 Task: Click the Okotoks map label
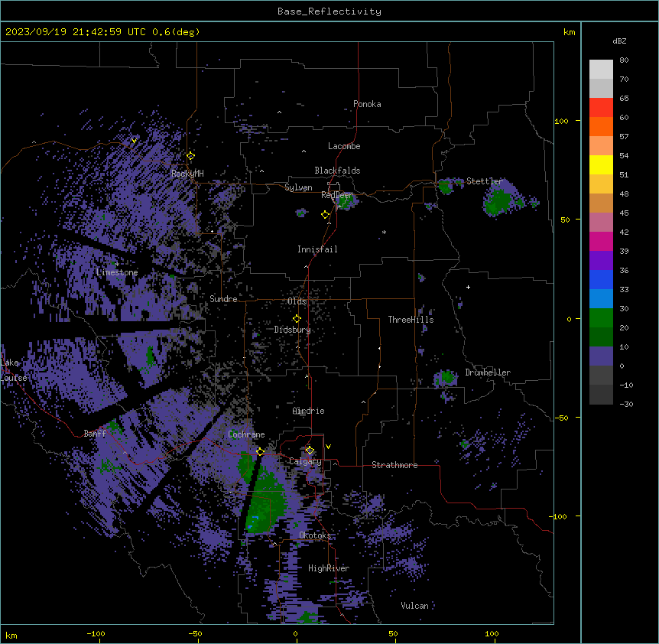pos(315,535)
